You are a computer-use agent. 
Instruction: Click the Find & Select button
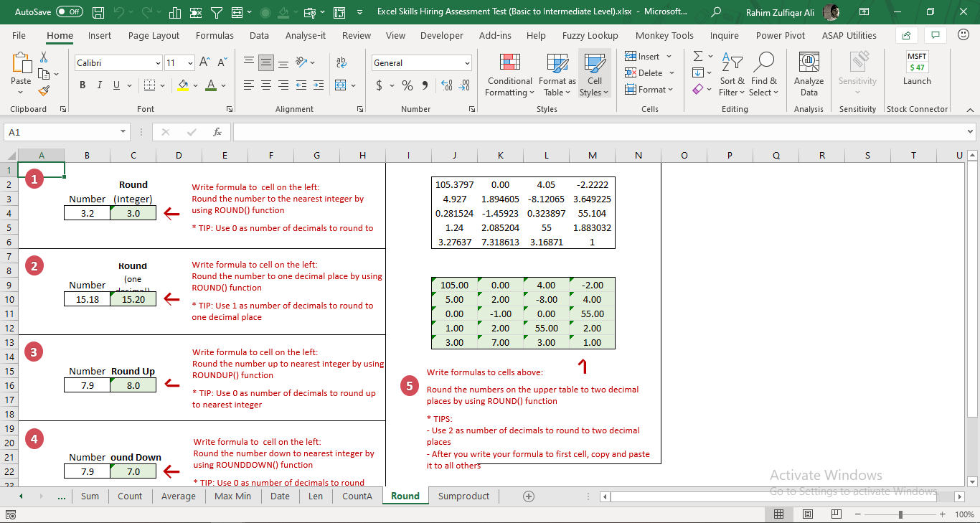(764, 75)
